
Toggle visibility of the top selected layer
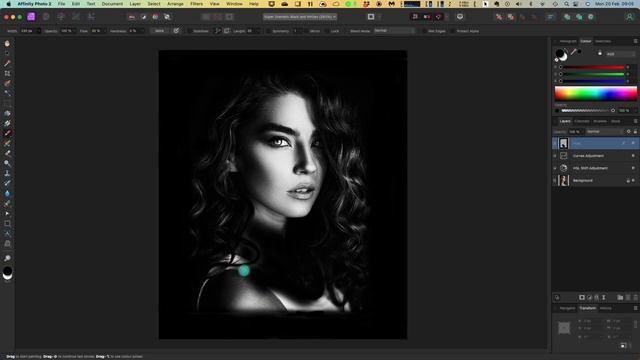[x=633, y=143]
